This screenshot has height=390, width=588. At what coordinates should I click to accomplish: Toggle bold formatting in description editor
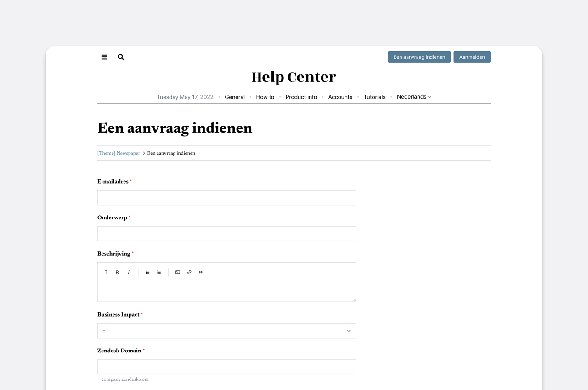(x=117, y=273)
